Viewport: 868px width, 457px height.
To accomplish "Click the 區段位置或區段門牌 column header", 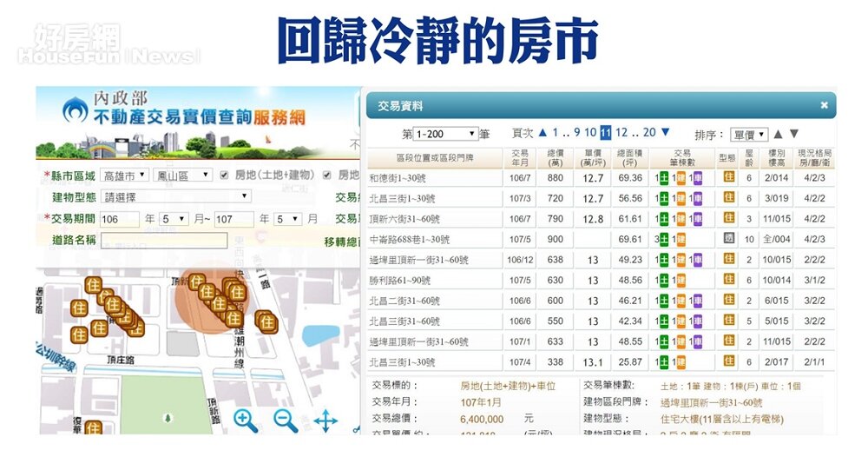I will coord(435,158).
